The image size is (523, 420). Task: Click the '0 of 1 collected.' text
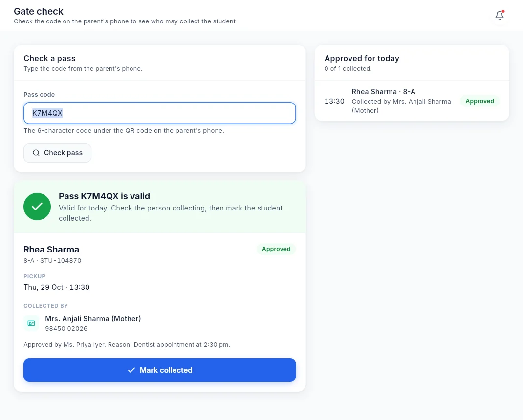click(348, 69)
